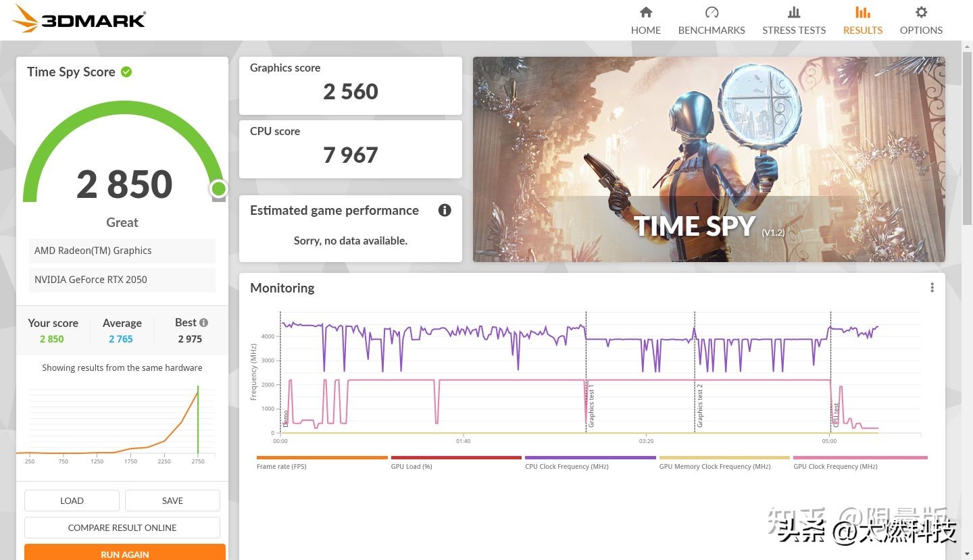Click the Best score value 2 975
The height and width of the screenshot is (560, 973).
tap(190, 339)
